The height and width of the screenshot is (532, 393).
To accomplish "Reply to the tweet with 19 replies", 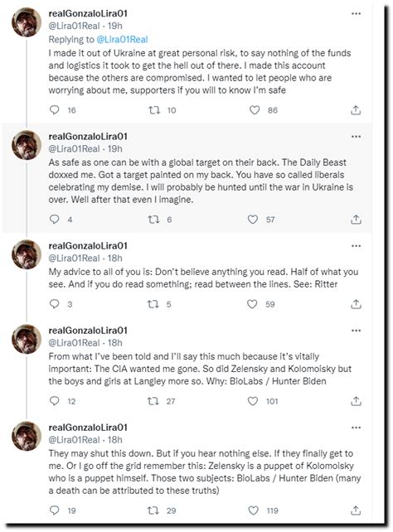I will 55,510.
